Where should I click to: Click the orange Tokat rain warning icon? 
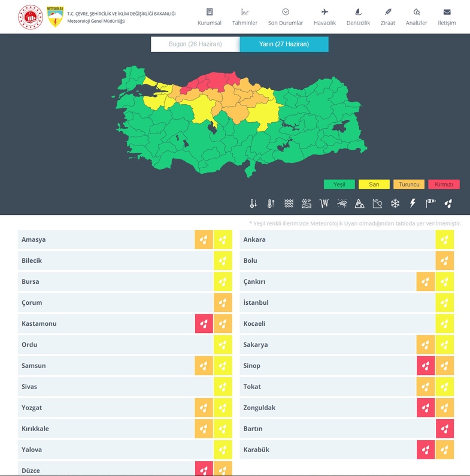(426, 387)
